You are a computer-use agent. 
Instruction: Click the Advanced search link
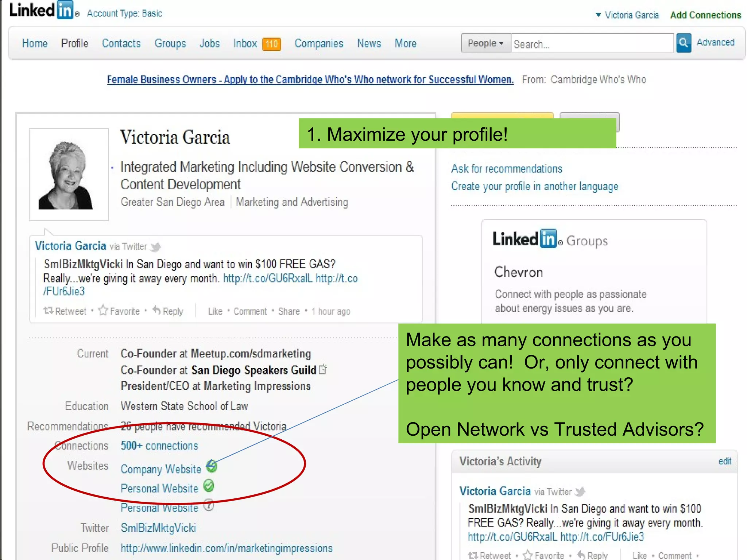click(715, 42)
